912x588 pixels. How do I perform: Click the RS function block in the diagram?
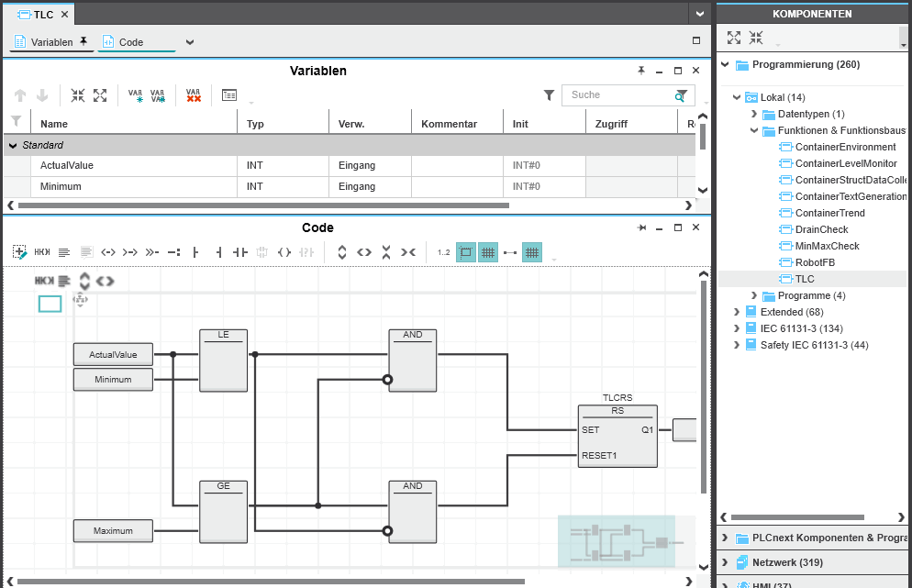pos(617,436)
